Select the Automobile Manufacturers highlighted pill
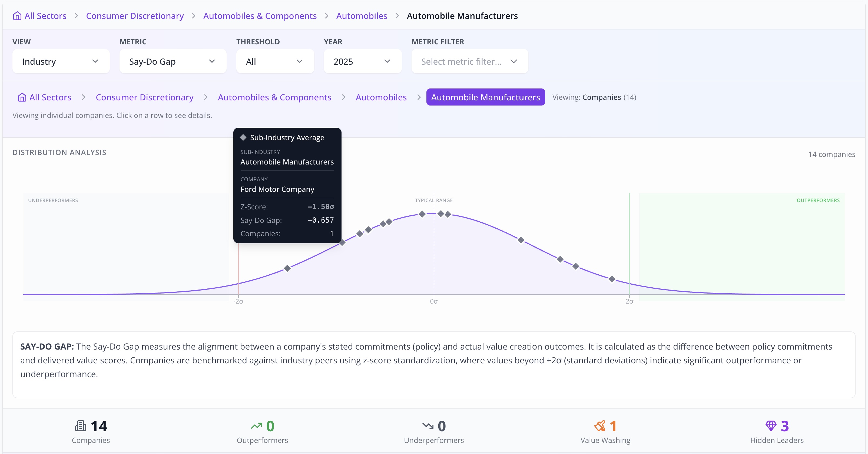Screen dimensions: 868x454 tap(485, 97)
